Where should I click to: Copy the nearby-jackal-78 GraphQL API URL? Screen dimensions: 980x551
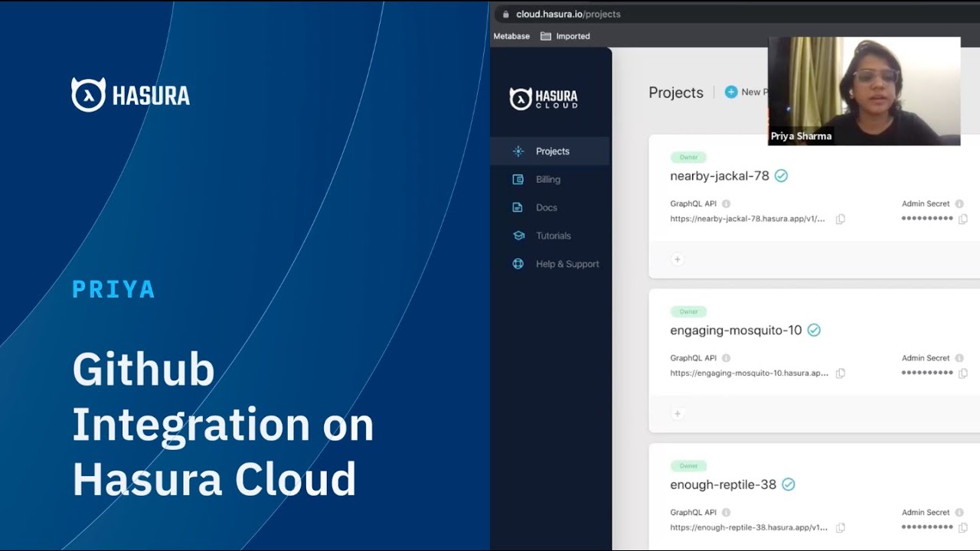point(840,219)
